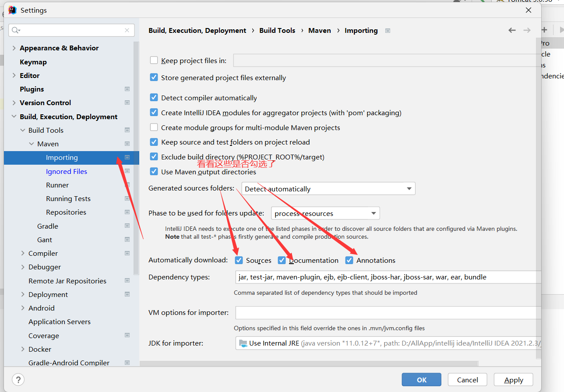
Task: Click the project-level icon next to Running Tests
Action: click(x=127, y=198)
